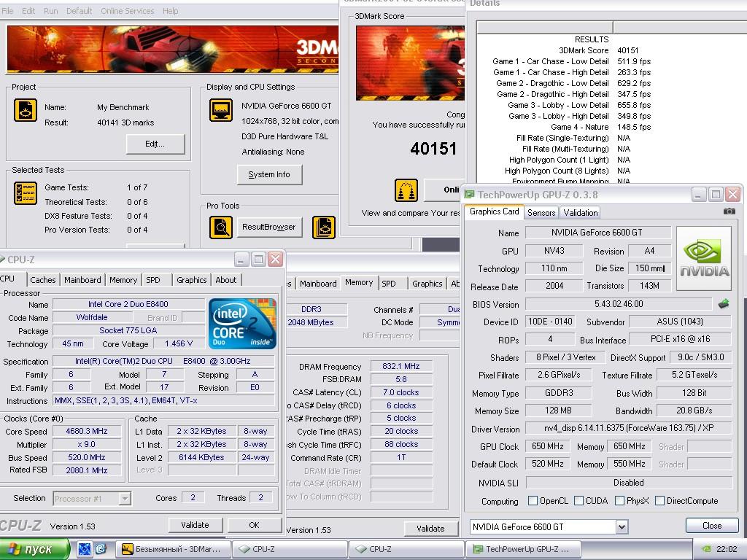Enable the OpenCL checkbox in GPU-Z
Viewport: 747px width, 560px height.
click(x=533, y=500)
